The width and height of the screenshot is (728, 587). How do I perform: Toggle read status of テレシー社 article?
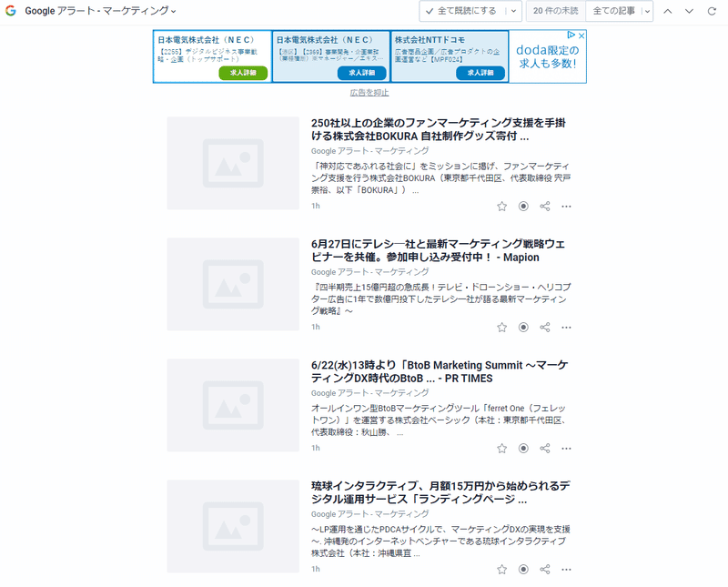(523, 328)
